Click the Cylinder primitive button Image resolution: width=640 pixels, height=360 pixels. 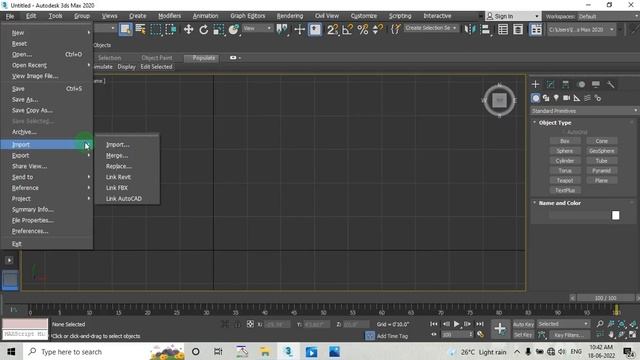click(565, 160)
